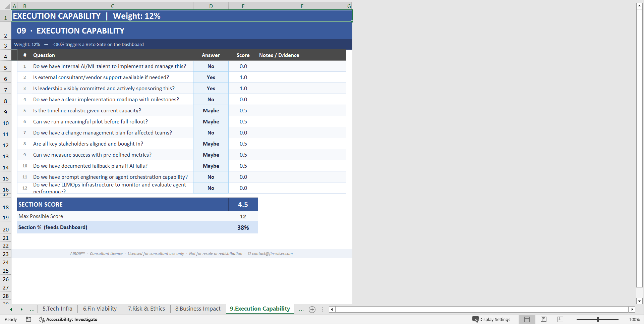Open answer cell for timeline realistic question

211,111
